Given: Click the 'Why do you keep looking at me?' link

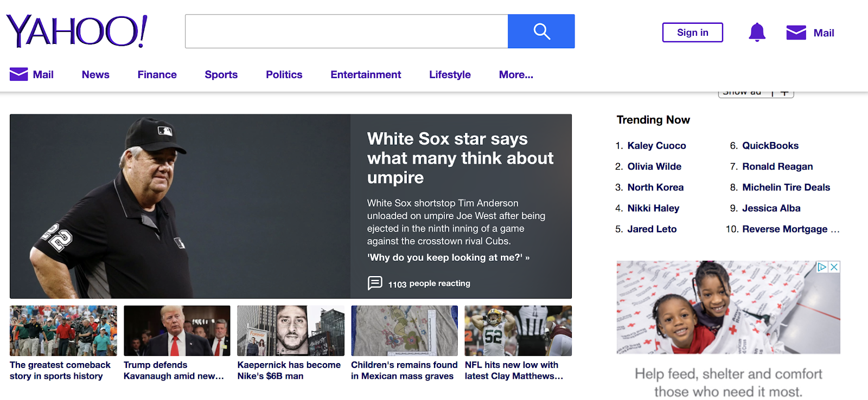Looking at the screenshot, I should [448, 257].
